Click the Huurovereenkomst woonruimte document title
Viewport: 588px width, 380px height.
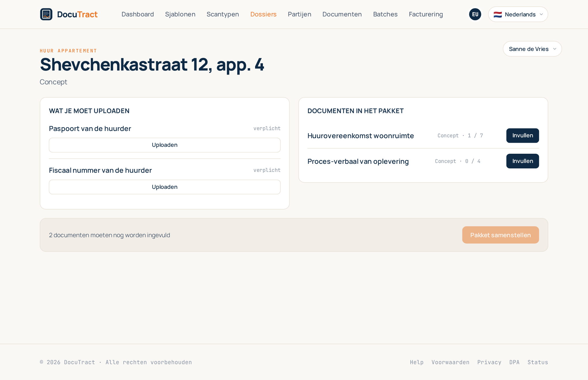click(x=361, y=136)
